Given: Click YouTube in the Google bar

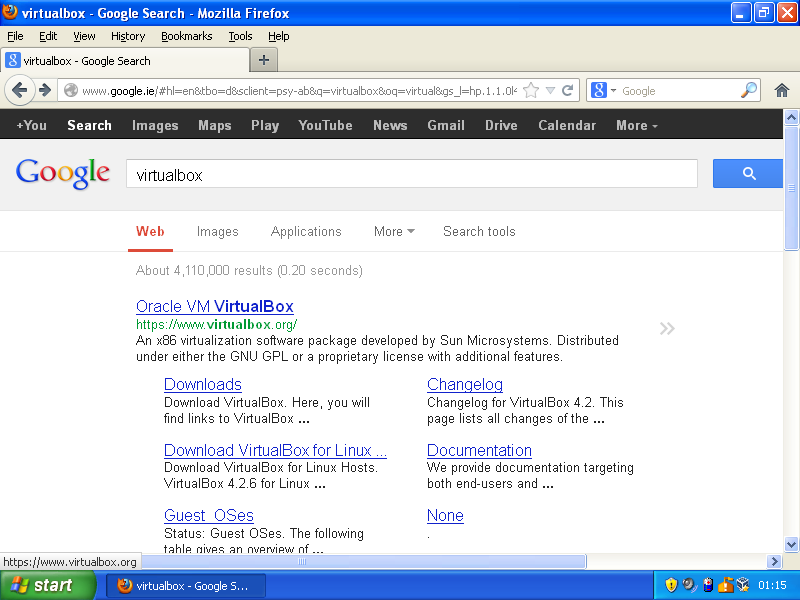Looking at the screenshot, I should (326, 126).
